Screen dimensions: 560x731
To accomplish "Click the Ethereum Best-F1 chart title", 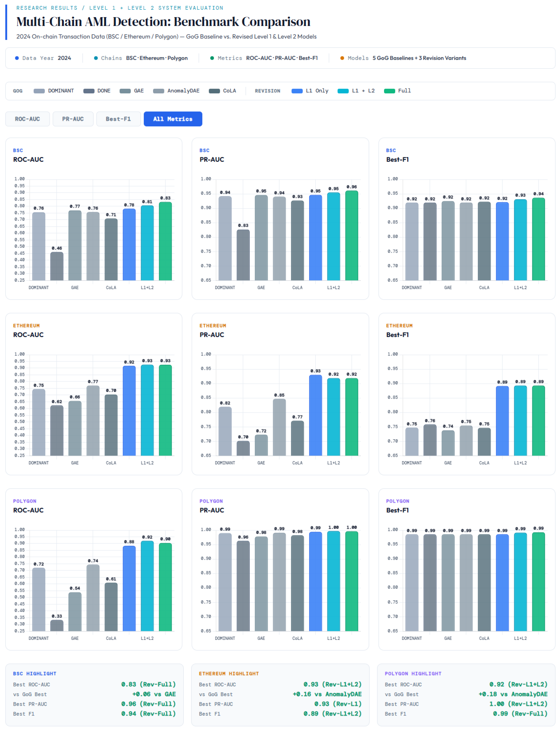I will pyautogui.click(x=397, y=335).
